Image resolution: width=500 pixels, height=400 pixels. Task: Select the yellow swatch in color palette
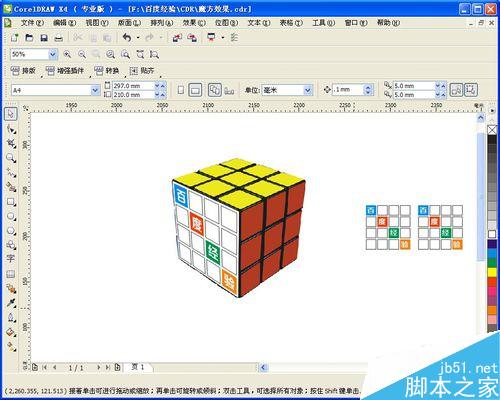pyautogui.click(x=492, y=272)
